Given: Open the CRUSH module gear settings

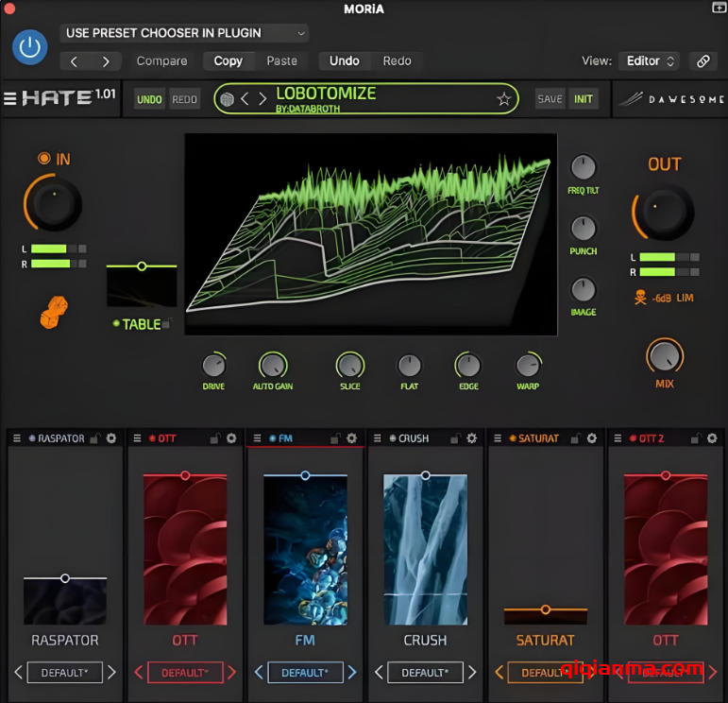Looking at the screenshot, I should (472, 438).
